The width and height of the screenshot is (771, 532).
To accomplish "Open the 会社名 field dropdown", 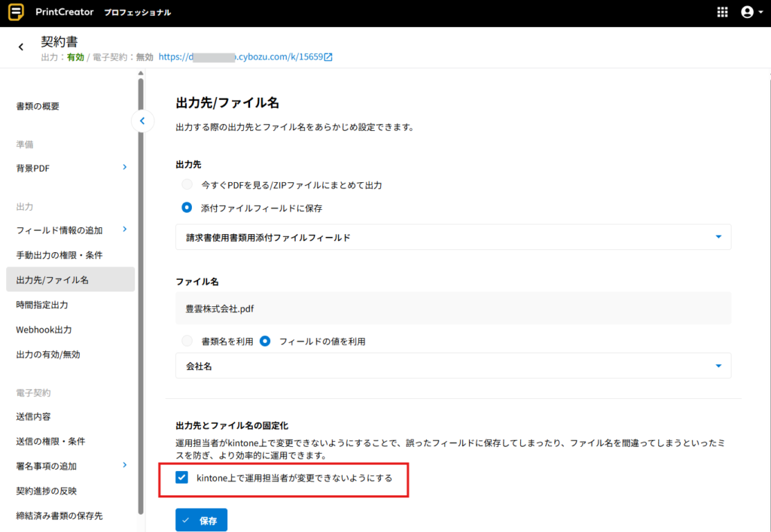I will click(x=453, y=366).
